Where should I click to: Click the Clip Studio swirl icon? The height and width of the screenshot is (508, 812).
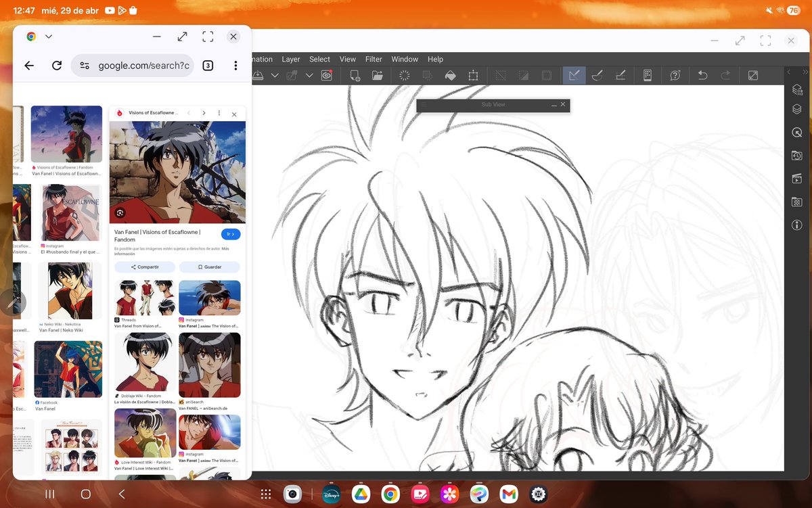tap(326, 76)
